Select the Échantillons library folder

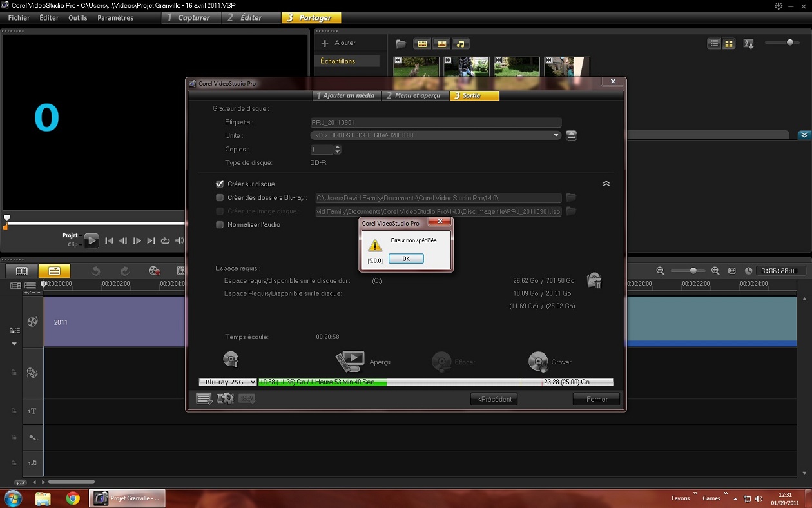coord(347,61)
